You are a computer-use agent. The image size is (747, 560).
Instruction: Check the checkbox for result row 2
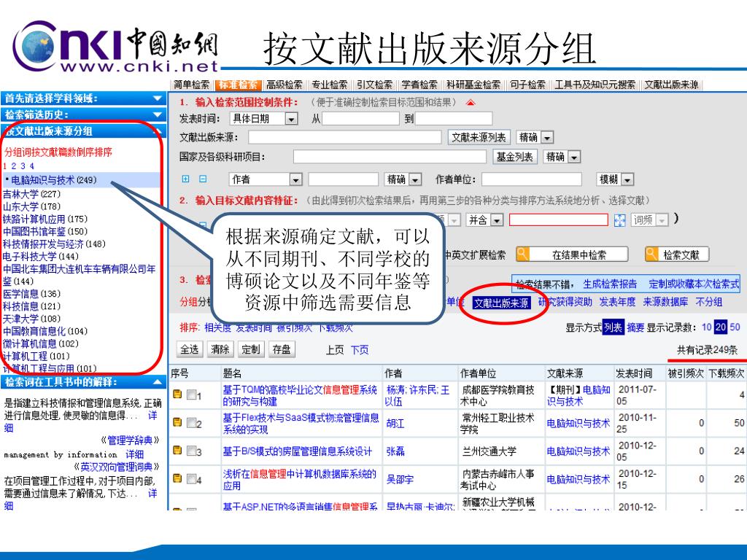192,423
